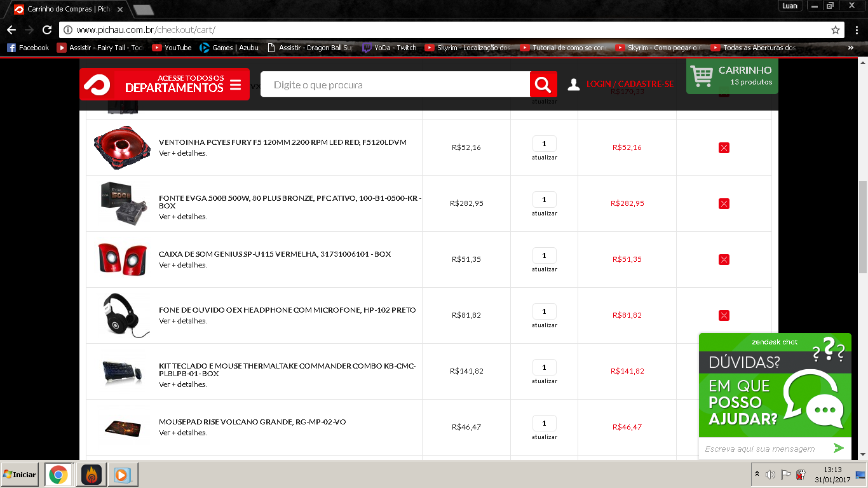Click Thermaltake keyboard thumbnail
Viewport: 868px width, 488px height.
[x=123, y=372]
